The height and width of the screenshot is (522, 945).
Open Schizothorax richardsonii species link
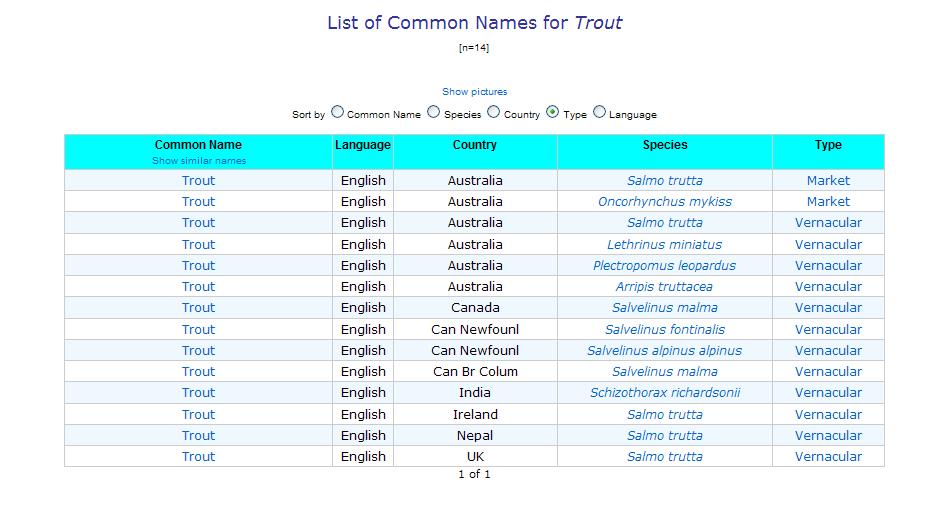[x=664, y=393]
